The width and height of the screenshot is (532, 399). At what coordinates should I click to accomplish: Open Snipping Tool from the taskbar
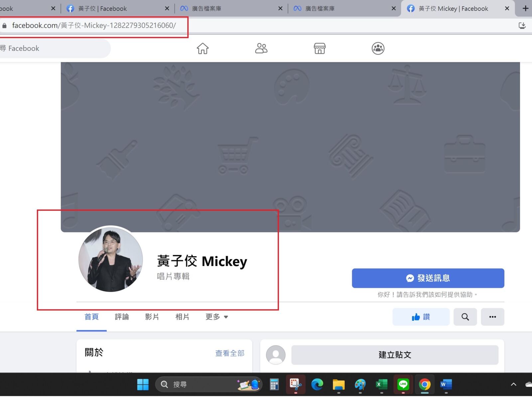pyautogui.click(x=296, y=384)
